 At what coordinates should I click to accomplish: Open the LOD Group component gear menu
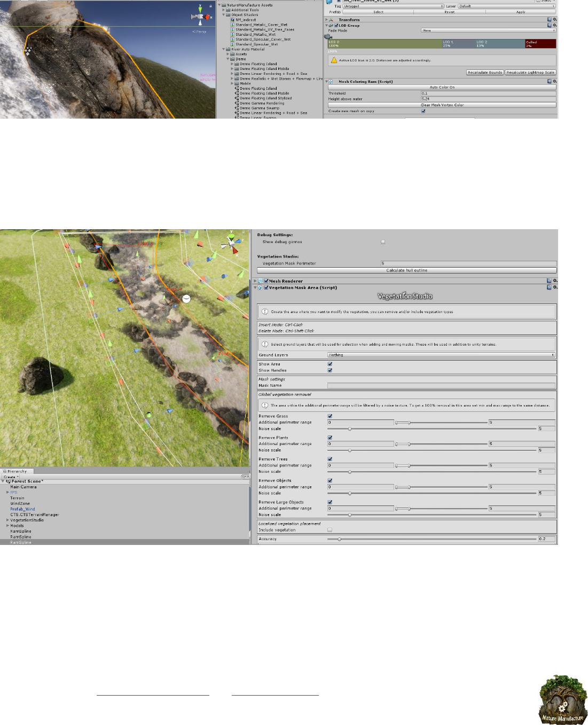[555, 25]
